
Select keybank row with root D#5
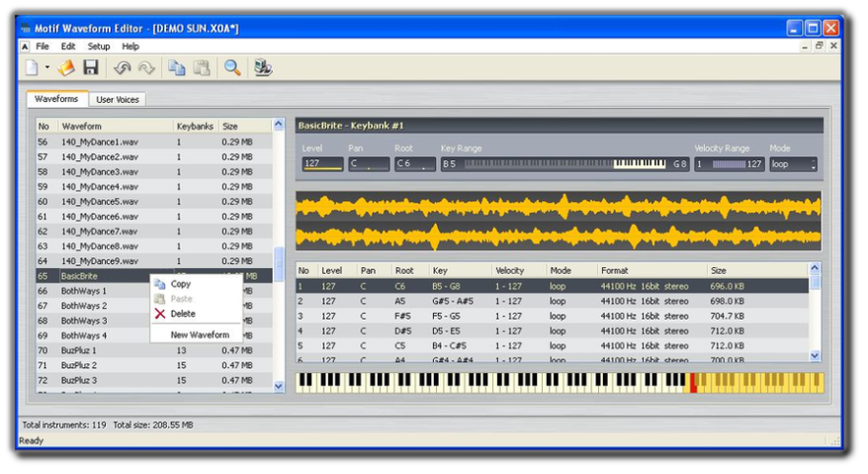point(552,331)
